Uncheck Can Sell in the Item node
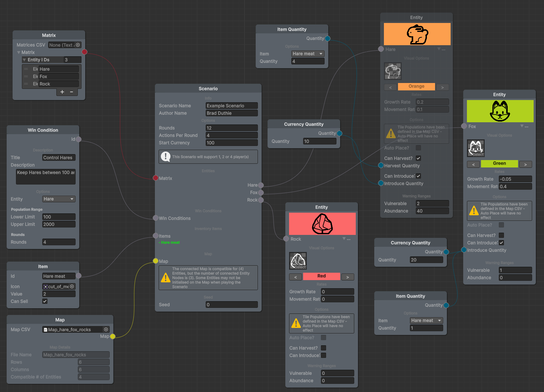Image resolution: width=544 pixels, height=392 pixels. [44, 301]
